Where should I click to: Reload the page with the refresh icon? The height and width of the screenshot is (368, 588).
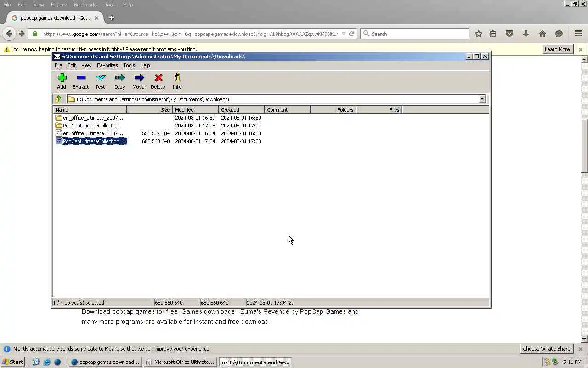pos(352,34)
